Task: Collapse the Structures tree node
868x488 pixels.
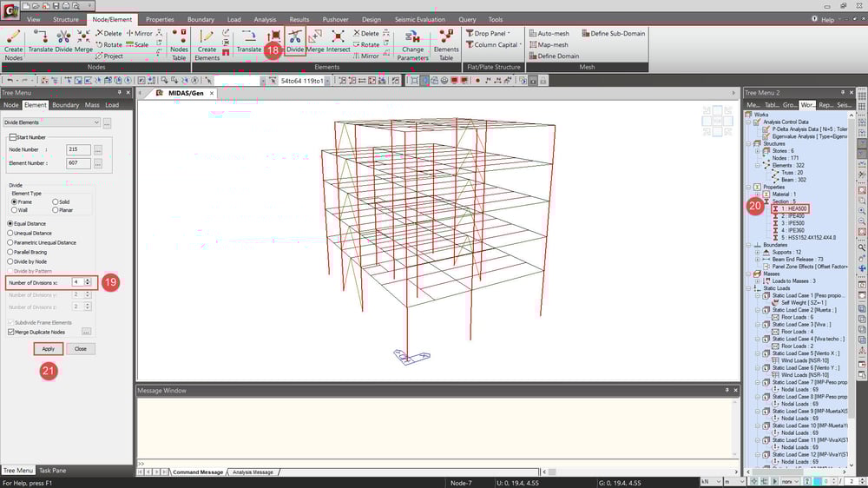Action: coord(748,143)
